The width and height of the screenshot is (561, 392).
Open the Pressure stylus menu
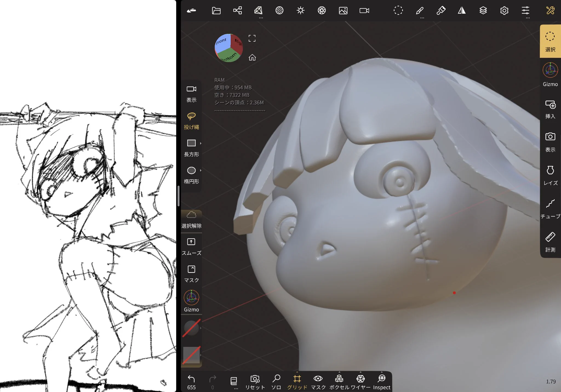[x=441, y=11]
